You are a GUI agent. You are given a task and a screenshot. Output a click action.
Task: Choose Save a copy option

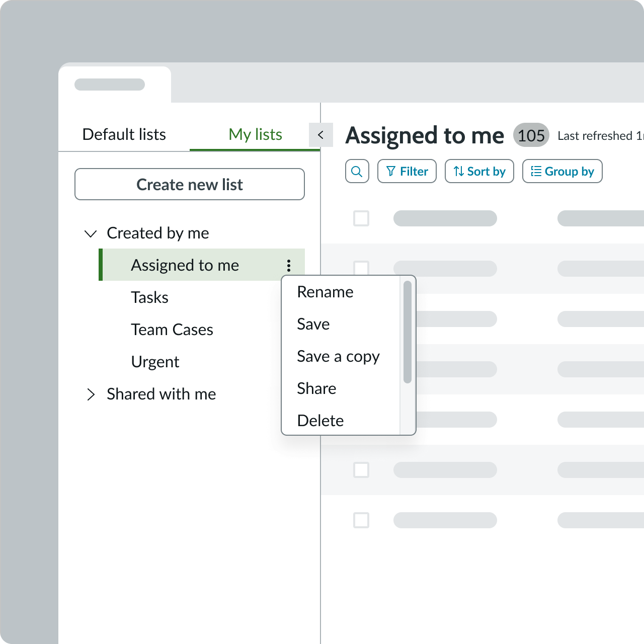[x=338, y=356]
